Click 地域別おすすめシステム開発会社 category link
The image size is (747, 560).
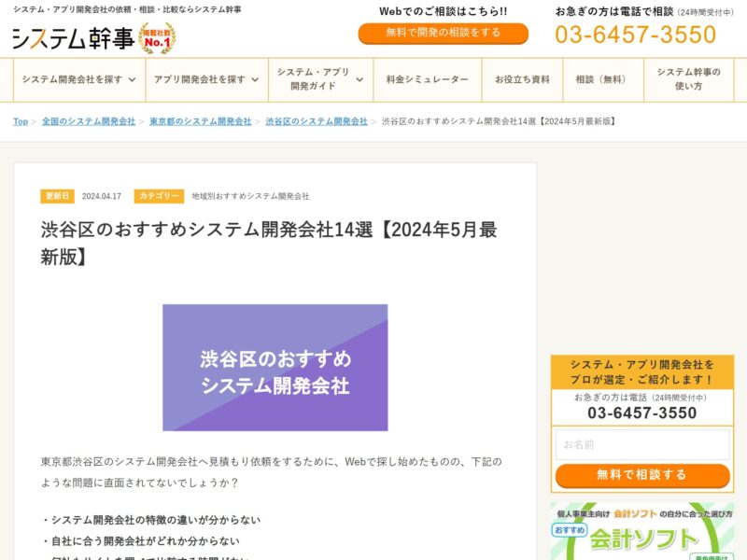[250, 196]
